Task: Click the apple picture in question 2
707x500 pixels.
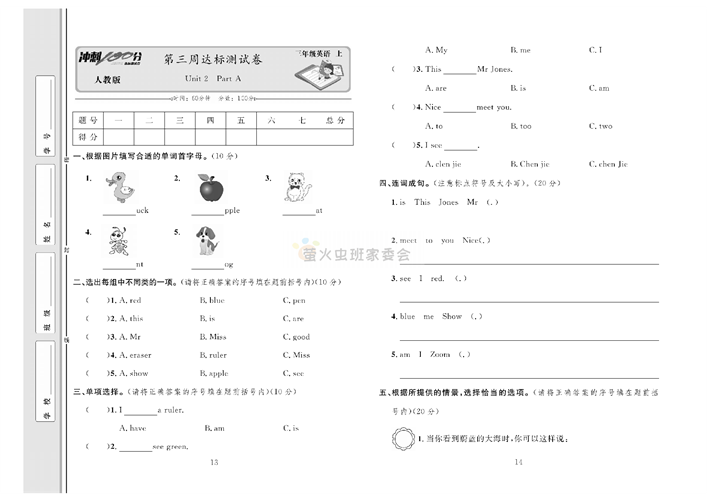Action: coord(211,187)
